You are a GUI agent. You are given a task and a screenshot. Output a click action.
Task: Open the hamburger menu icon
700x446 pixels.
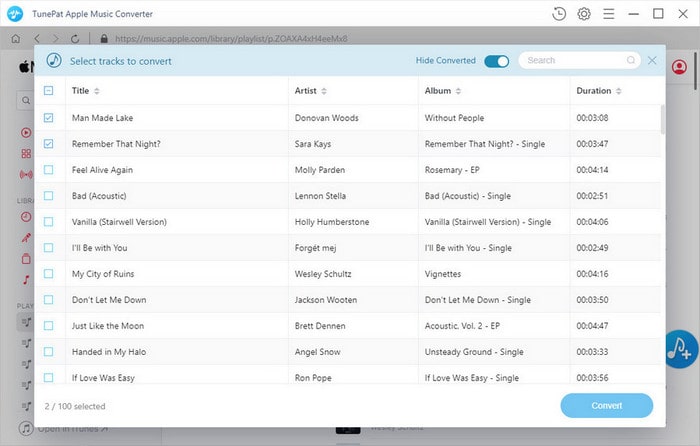click(x=608, y=14)
